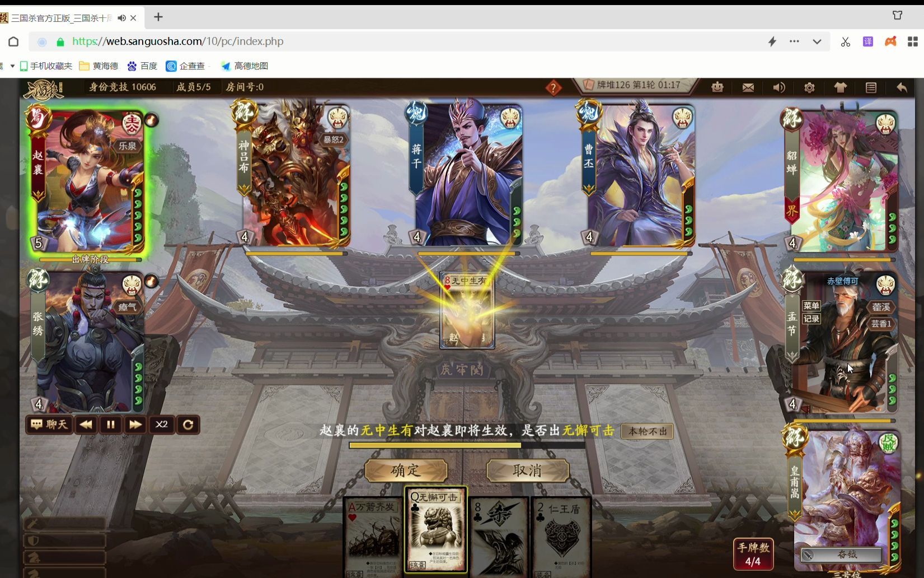Select the 无懈可击 Q hand card
Viewport: 924px width, 578px height.
[436, 529]
